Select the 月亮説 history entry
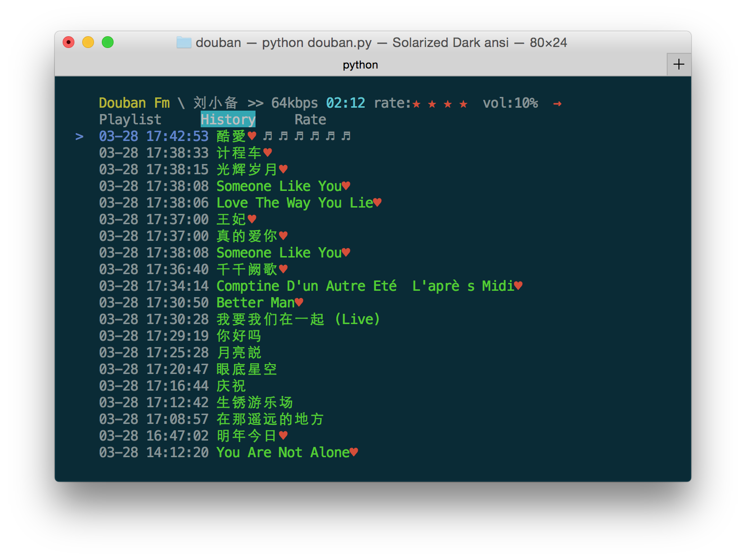 [180, 352]
